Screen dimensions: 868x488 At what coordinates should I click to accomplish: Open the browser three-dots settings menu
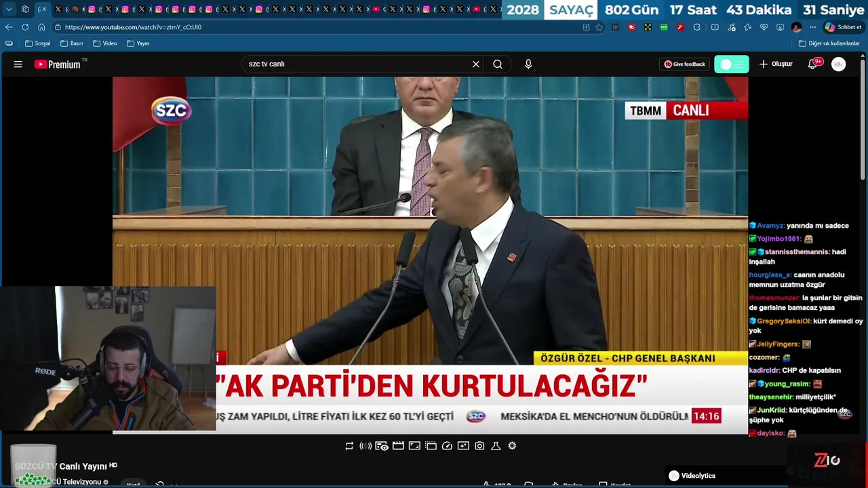click(812, 27)
